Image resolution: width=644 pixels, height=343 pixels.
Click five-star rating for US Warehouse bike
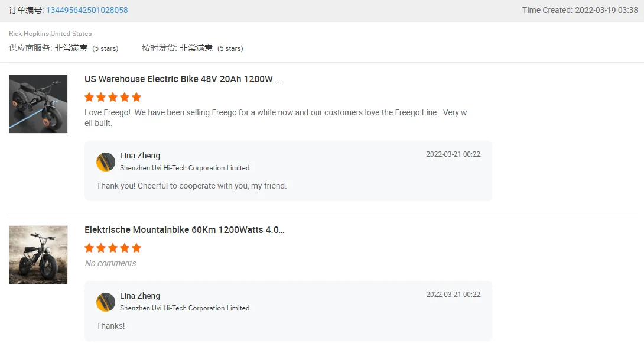click(x=113, y=97)
